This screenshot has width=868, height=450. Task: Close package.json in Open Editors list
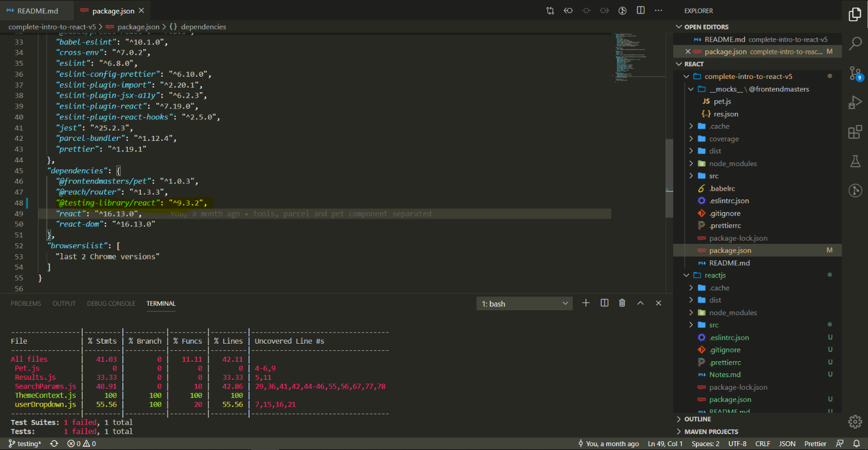[688, 52]
